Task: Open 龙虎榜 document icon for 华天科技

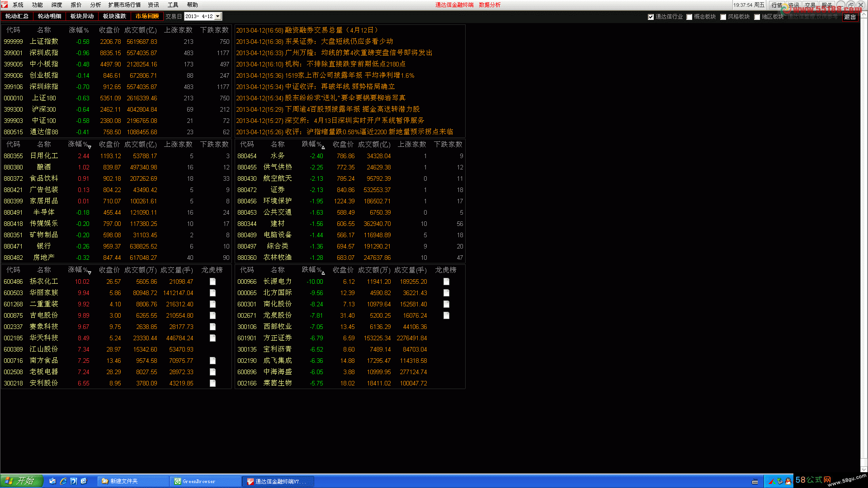Action: [212, 338]
